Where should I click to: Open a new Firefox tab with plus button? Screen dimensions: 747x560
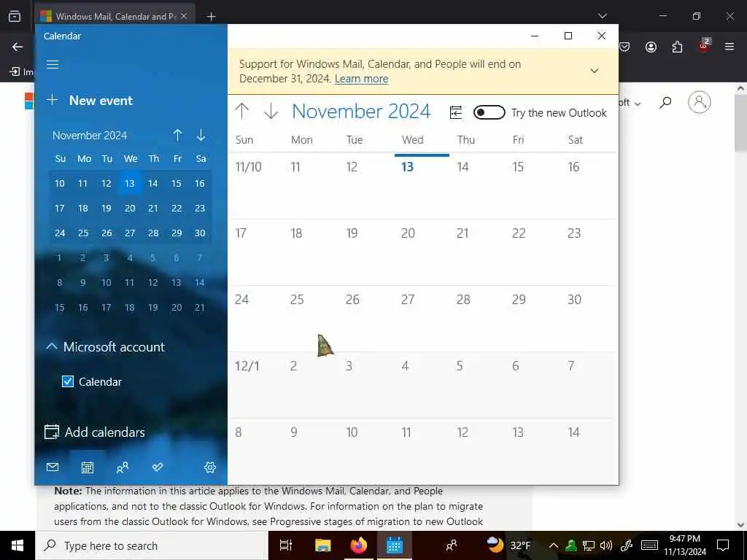[x=211, y=16]
